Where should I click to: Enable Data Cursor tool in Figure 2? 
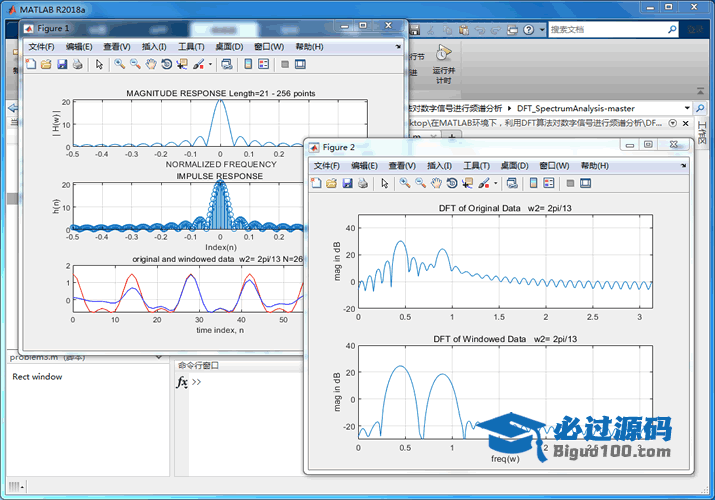467,183
